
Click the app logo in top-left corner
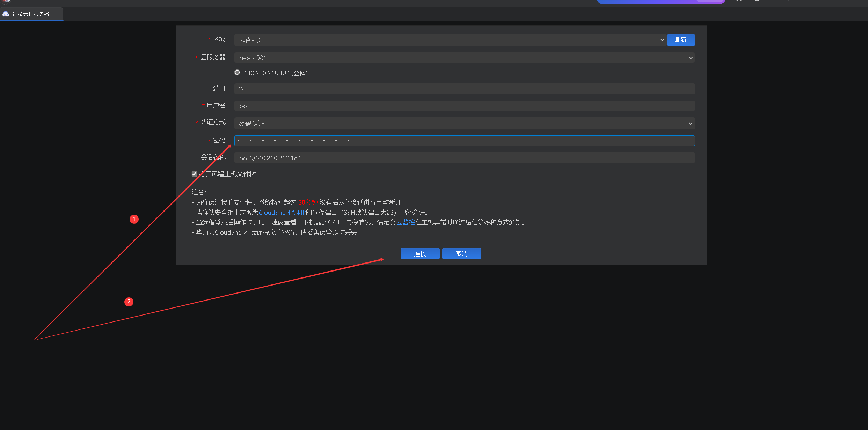5,2
